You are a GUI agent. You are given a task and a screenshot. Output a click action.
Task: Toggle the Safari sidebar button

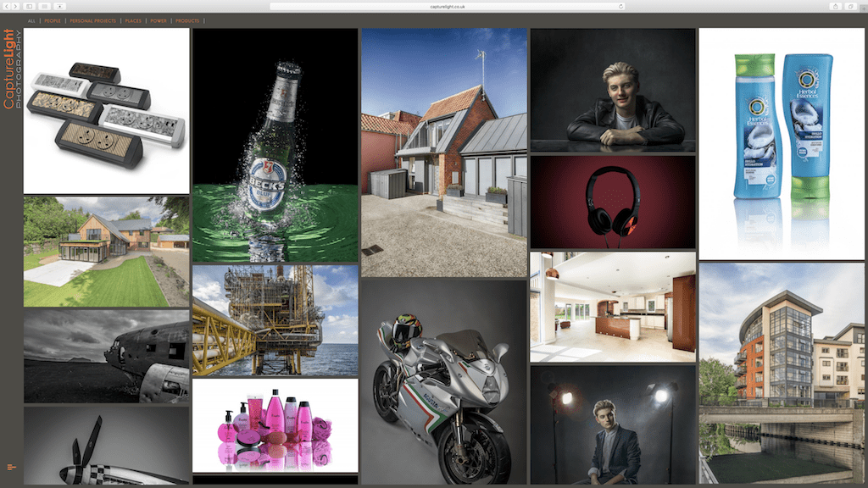click(x=30, y=6)
